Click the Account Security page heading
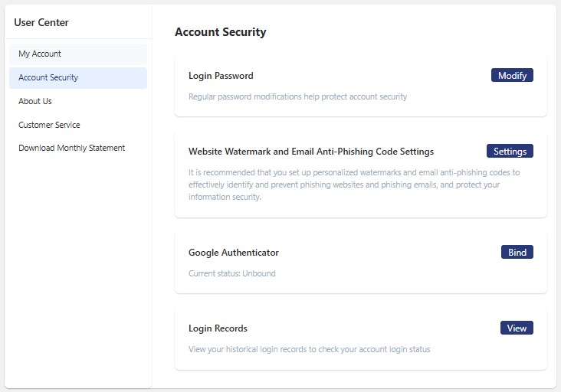 (220, 32)
